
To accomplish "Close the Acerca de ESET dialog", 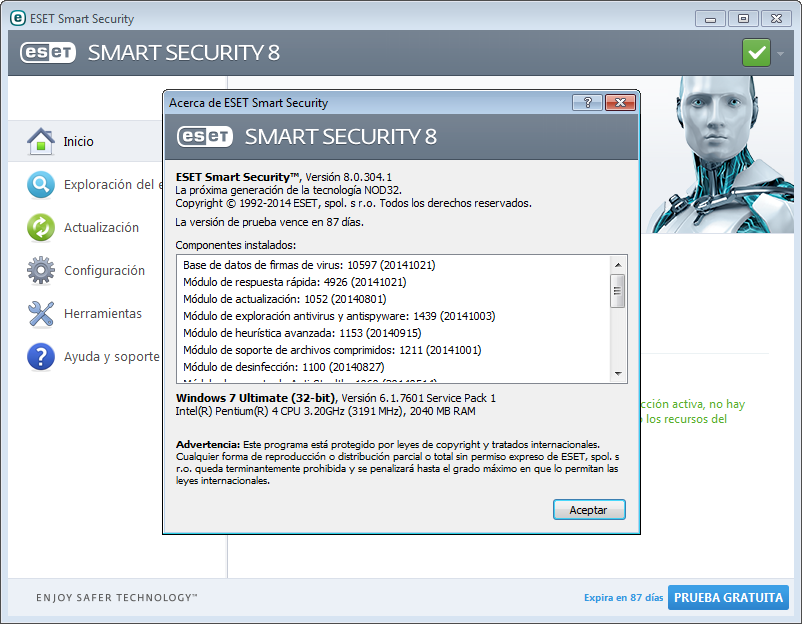I will (620, 103).
